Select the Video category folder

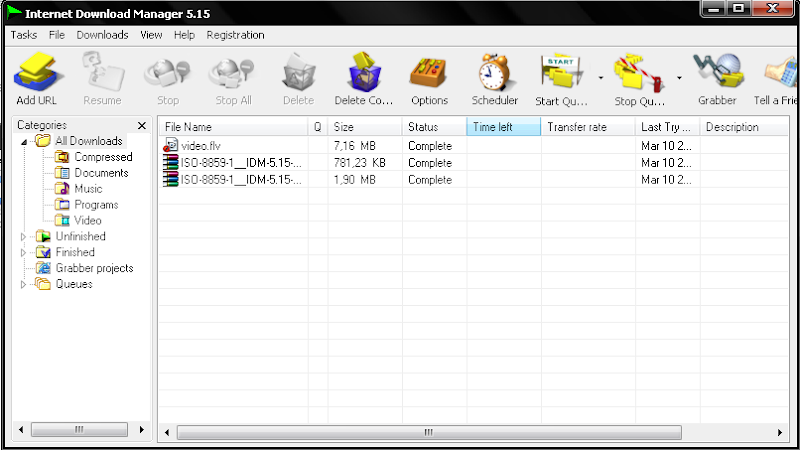(x=78, y=220)
